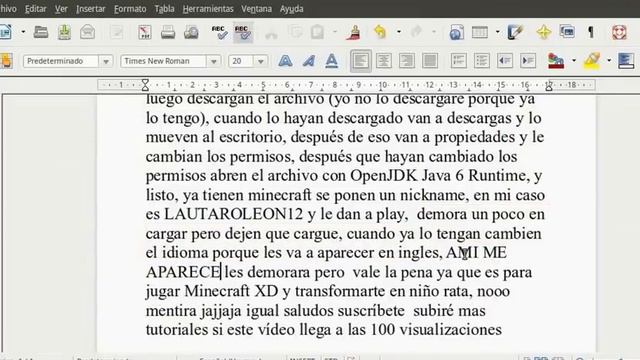The height and width of the screenshot is (360, 640).
Task: Toggle italic formatting
Action: [x=309, y=61]
